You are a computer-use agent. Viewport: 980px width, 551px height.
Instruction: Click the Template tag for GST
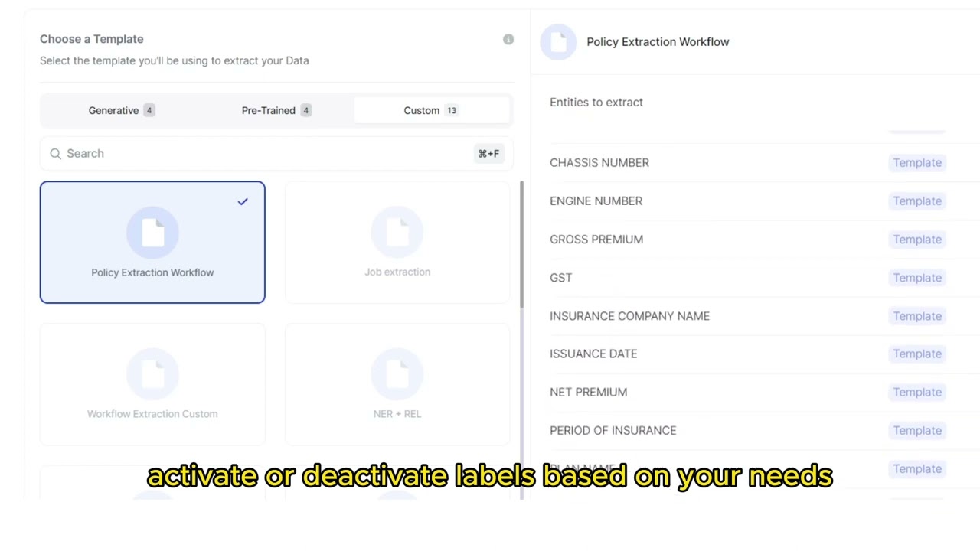coord(917,277)
